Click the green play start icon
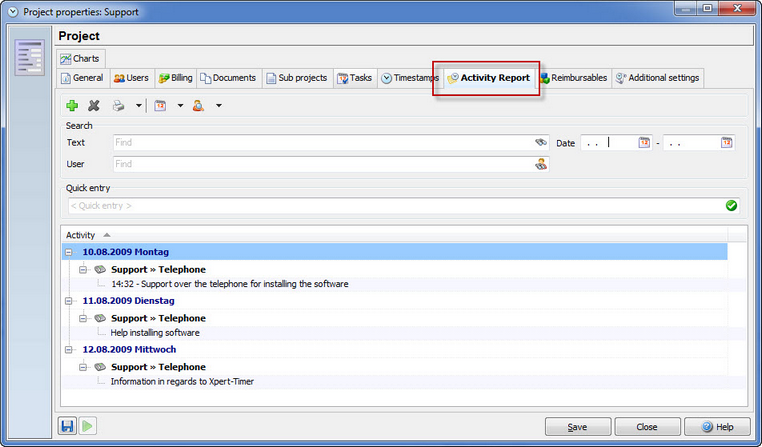The width and height of the screenshot is (762, 447). click(88, 426)
